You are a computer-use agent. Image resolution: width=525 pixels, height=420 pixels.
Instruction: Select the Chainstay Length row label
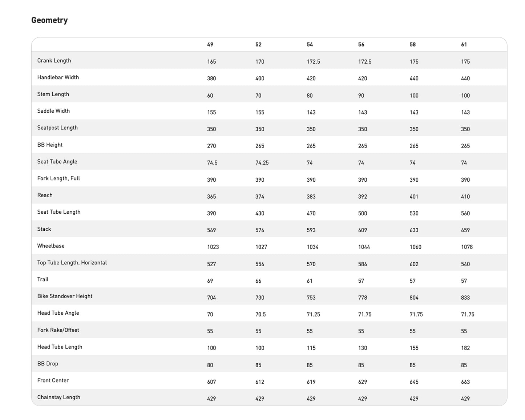click(58, 397)
